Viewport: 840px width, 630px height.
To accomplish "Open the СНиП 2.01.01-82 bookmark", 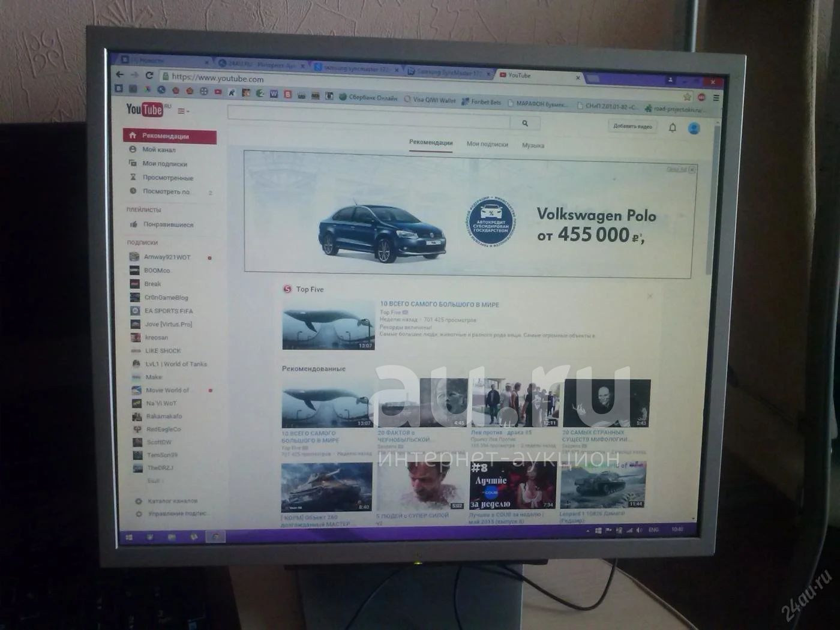I will tap(607, 106).
